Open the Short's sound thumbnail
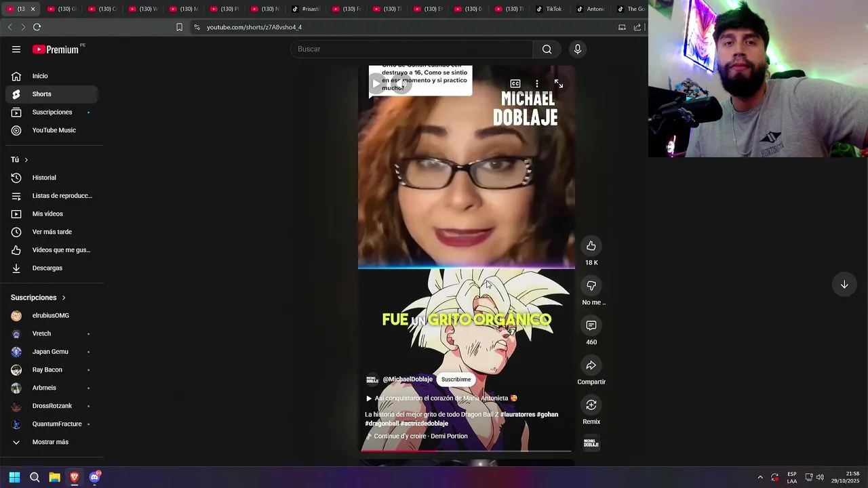 pyautogui.click(x=591, y=443)
